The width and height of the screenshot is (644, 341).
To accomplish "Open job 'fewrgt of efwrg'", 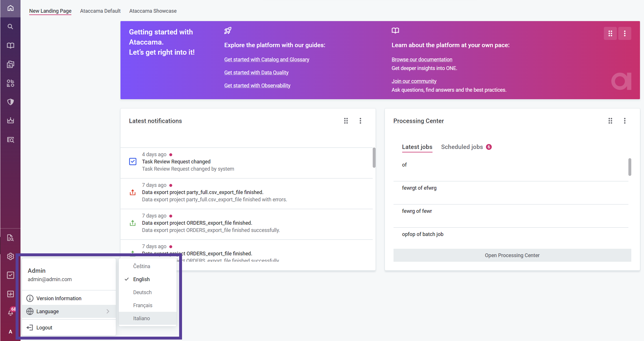I will [511, 193].
